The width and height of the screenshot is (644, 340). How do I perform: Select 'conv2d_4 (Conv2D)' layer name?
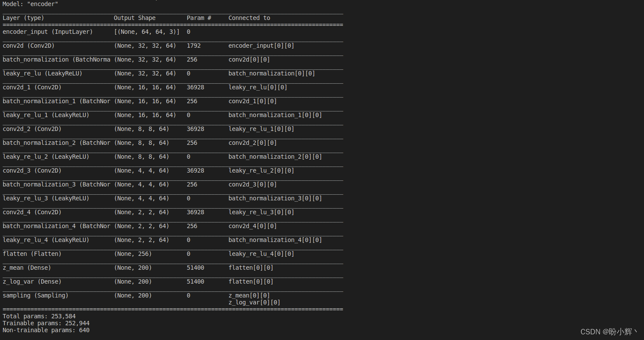[32, 212]
